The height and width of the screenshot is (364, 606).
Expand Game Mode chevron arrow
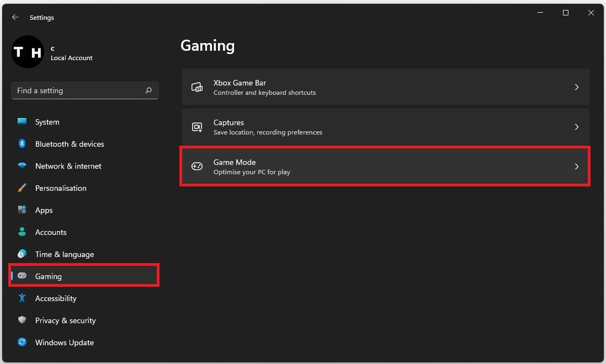tap(576, 167)
